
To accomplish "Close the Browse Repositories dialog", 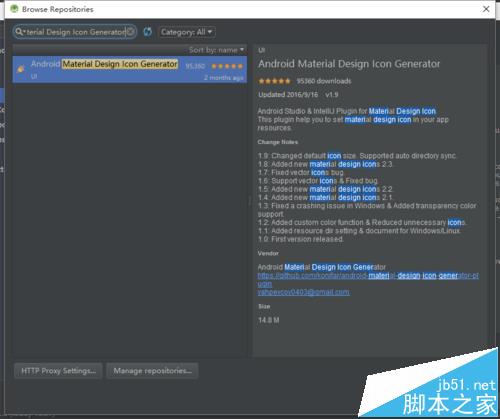I will coord(486,9).
